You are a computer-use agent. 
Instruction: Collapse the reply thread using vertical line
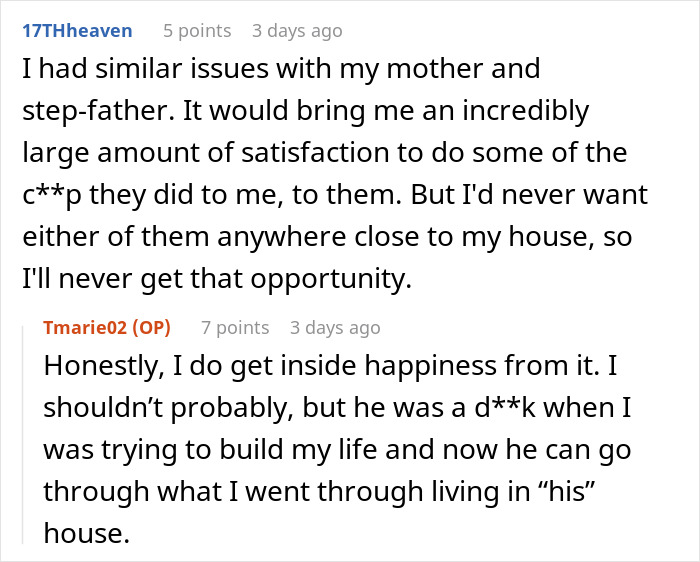[23, 435]
